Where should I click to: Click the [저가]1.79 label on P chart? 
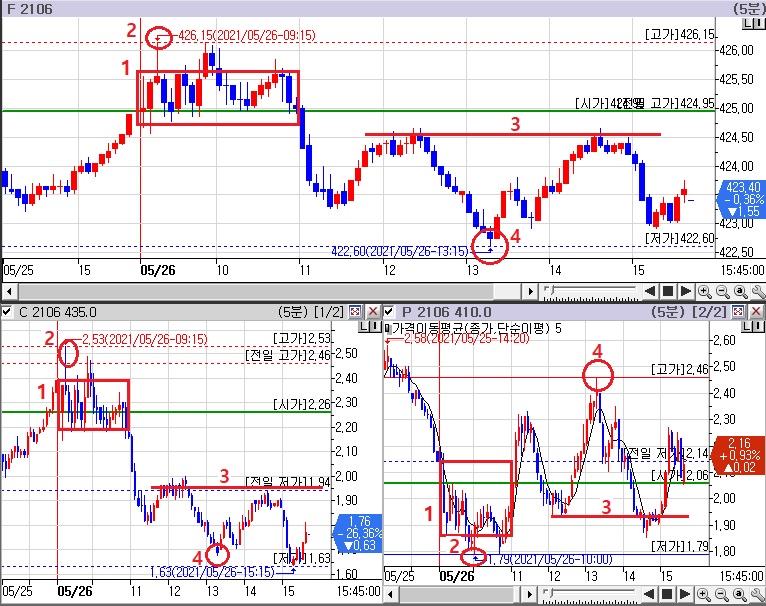[x=680, y=545]
